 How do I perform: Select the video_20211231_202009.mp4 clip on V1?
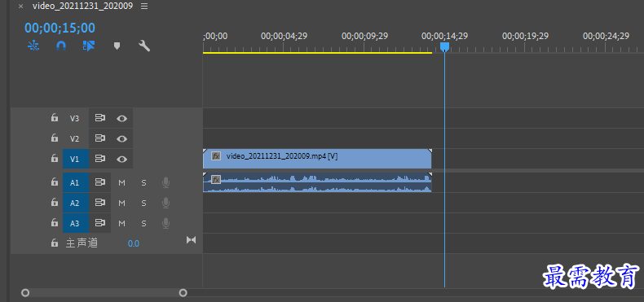317,159
